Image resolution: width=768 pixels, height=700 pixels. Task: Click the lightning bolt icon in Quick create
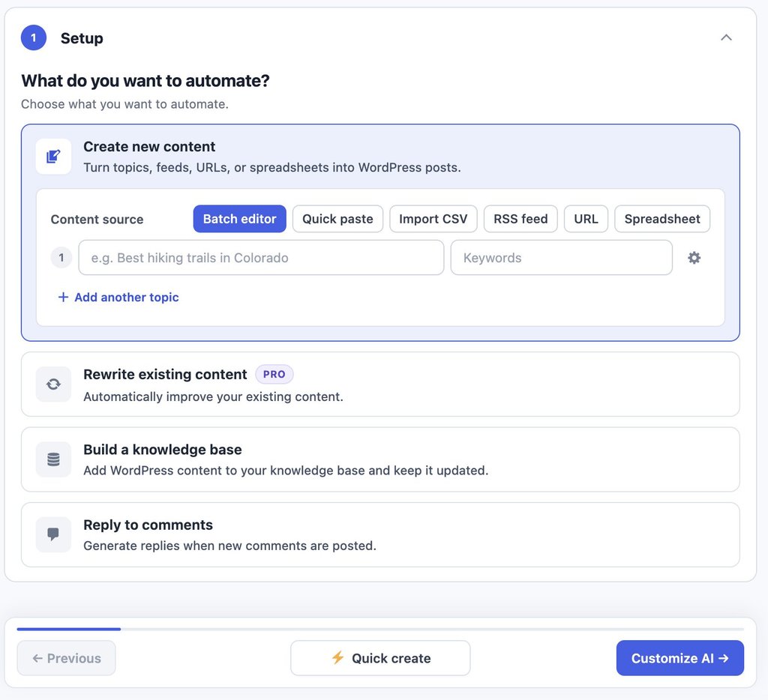point(338,657)
